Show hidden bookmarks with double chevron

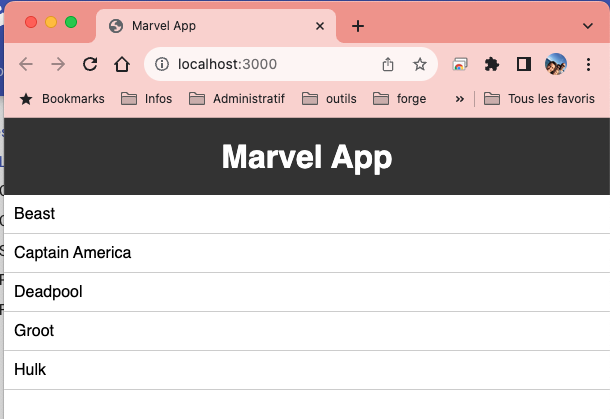click(x=459, y=99)
